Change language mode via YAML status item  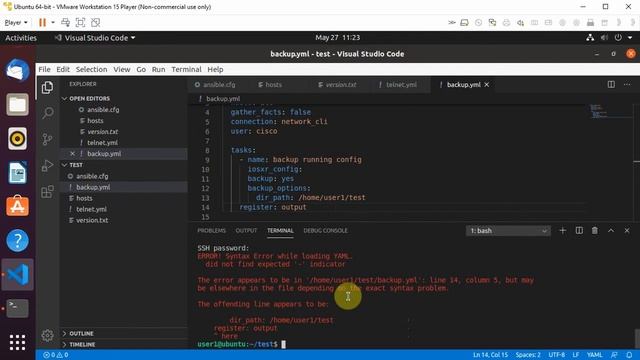[x=595, y=355]
